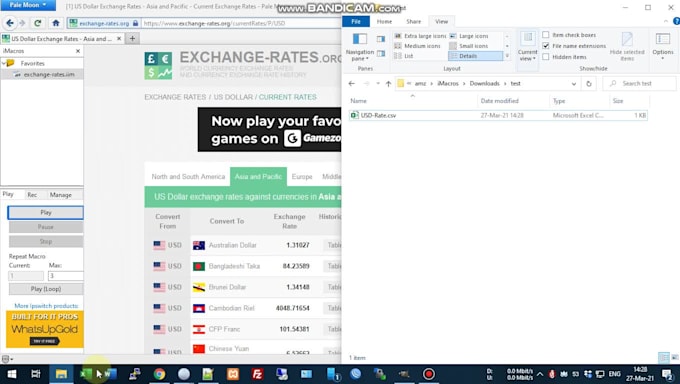Viewport: 680px width, 384px height.
Task: Click the iMacros Stop button
Action: (46, 241)
